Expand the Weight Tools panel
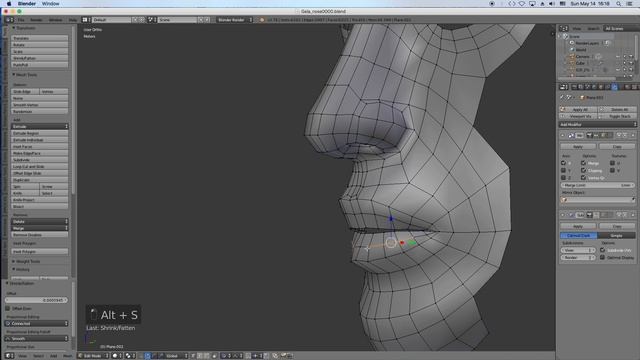640x360 pixels. (26, 261)
